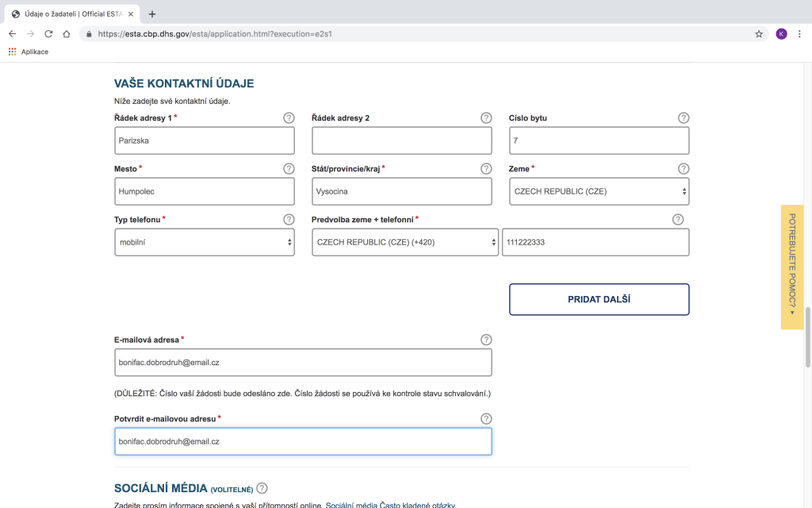
Task: Expand the Typ telefonu dropdown
Action: (204, 242)
